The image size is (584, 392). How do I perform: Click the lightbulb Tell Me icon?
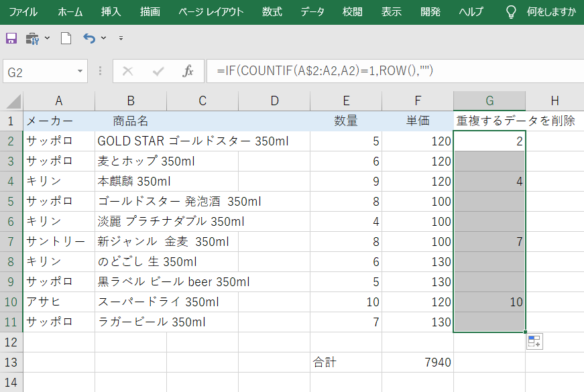pos(510,11)
